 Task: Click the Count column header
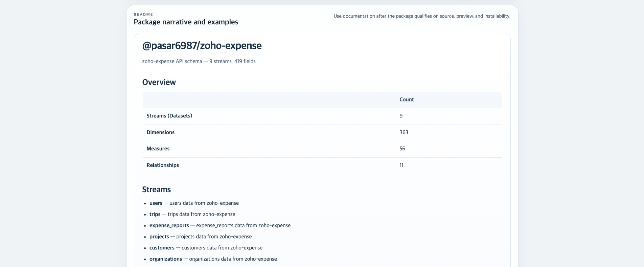click(407, 99)
